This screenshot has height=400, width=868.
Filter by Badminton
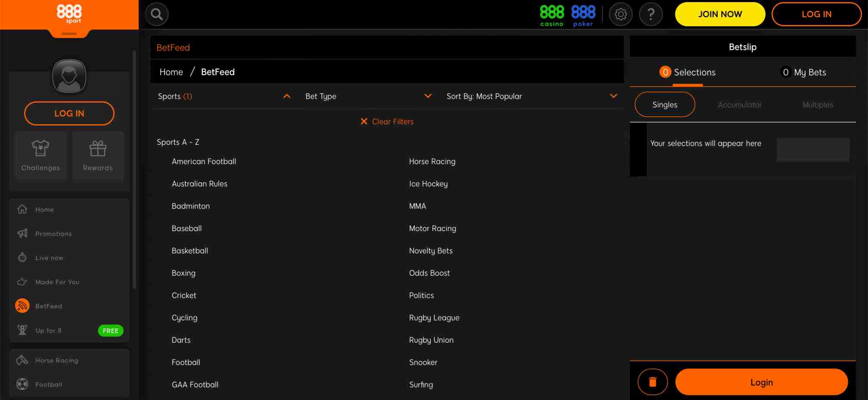190,206
